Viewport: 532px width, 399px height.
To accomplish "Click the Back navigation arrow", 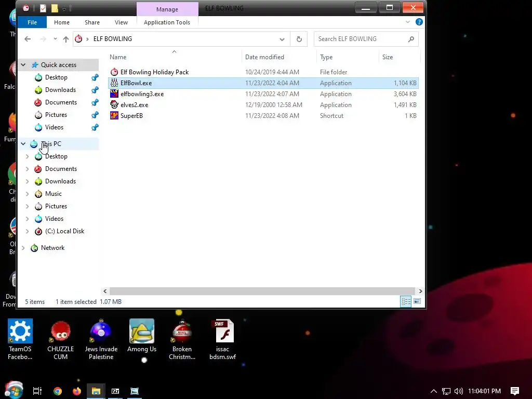I will tap(28, 39).
